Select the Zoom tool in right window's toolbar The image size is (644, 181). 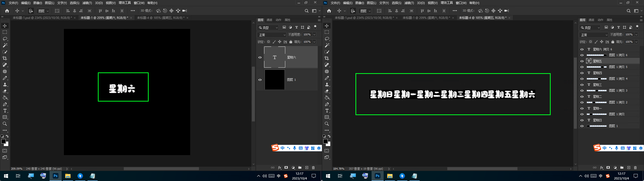pos(327,124)
